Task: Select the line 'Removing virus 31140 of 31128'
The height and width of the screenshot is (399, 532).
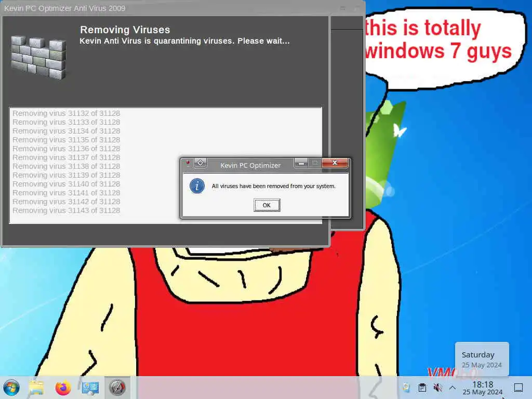Action: coord(66,184)
